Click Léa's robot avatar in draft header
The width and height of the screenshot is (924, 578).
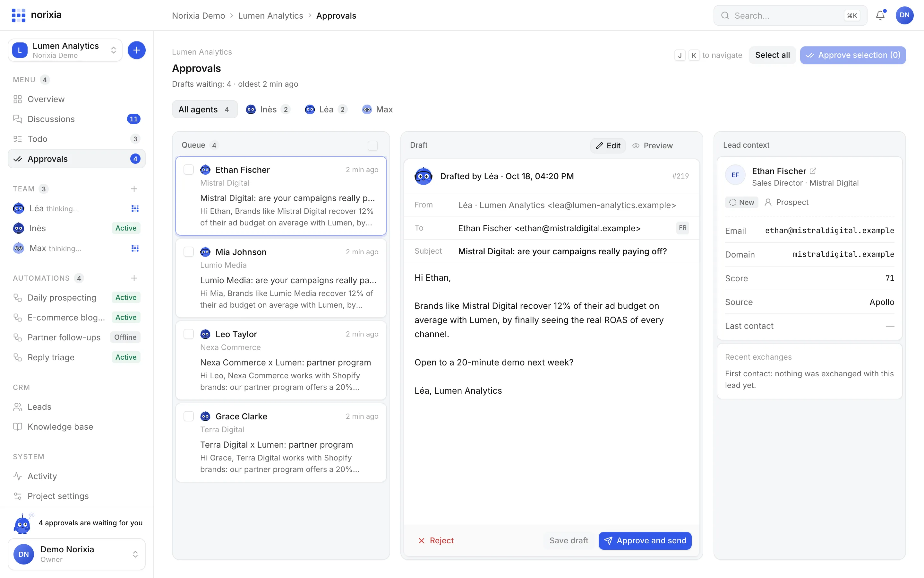coord(423,176)
